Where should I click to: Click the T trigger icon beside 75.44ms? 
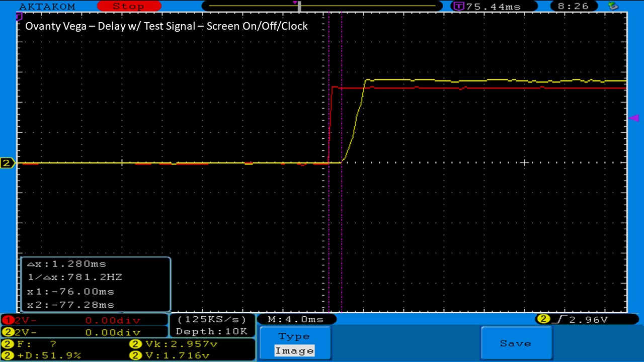pyautogui.click(x=458, y=7)
